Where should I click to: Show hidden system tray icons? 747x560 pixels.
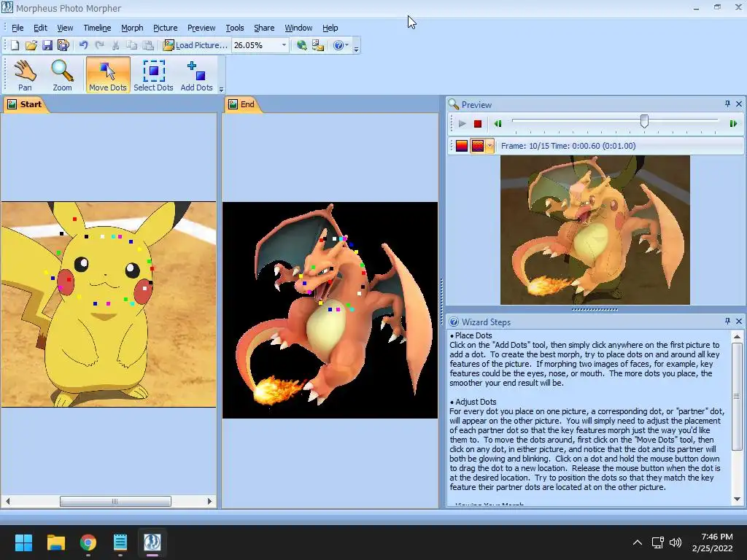coord(638,542)
